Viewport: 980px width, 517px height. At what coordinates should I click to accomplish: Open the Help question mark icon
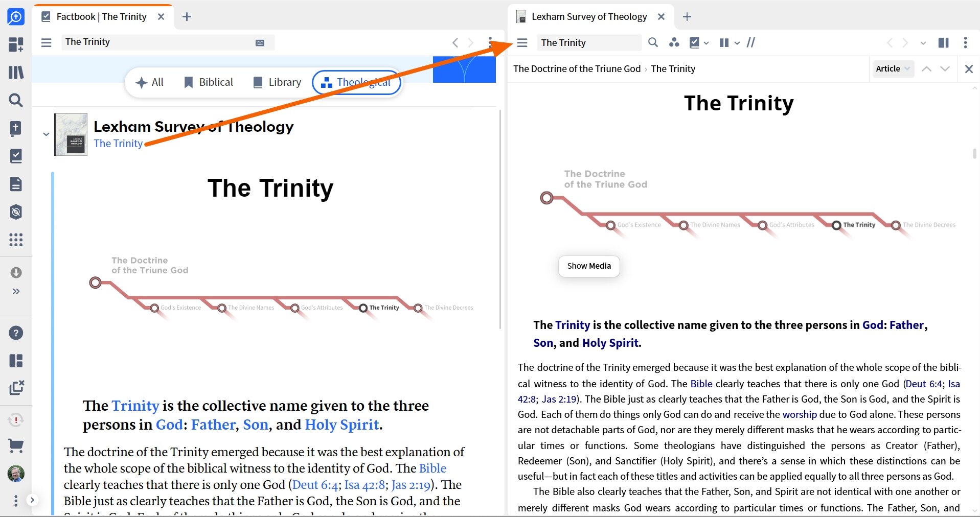click(x=16, y=333)
